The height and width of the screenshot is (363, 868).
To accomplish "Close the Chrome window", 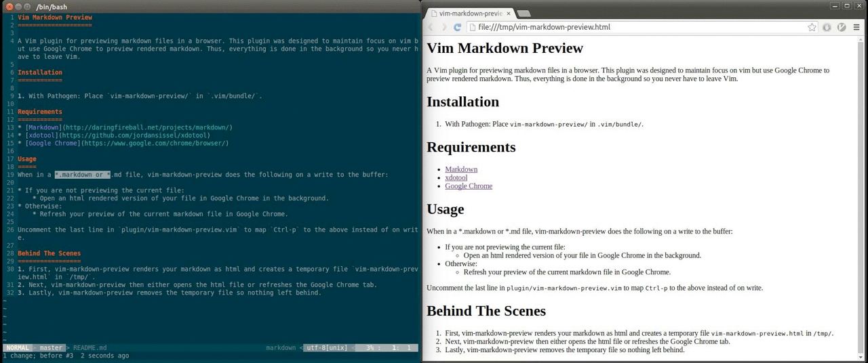I will [x=859, y=5].
